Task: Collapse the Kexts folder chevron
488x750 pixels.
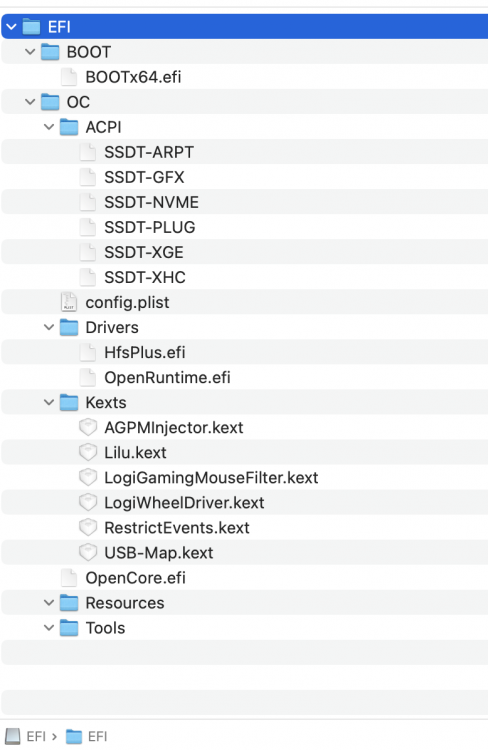Action: 49,402
